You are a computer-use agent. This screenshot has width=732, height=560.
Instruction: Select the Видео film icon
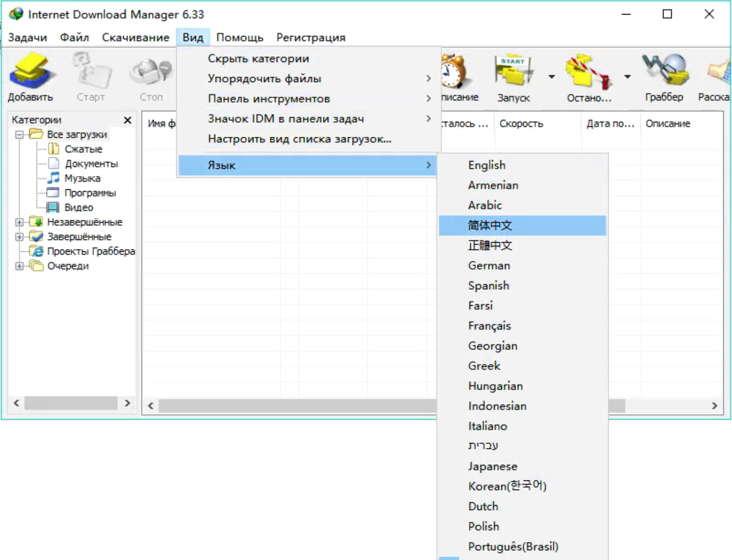(x=53, y=207)
